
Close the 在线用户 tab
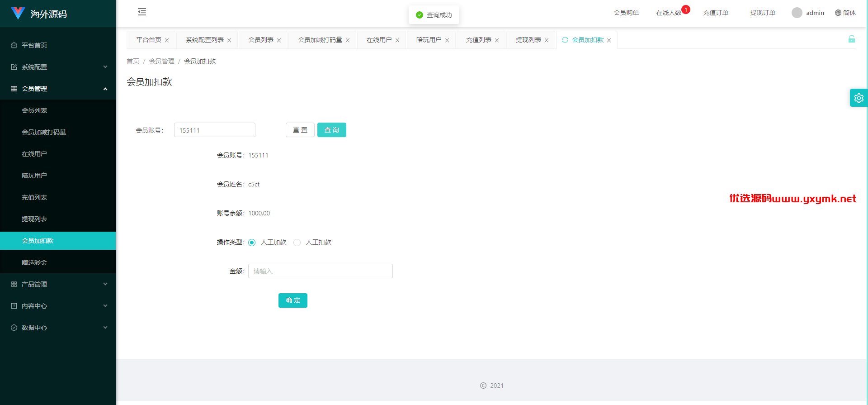tap(397, 40)
